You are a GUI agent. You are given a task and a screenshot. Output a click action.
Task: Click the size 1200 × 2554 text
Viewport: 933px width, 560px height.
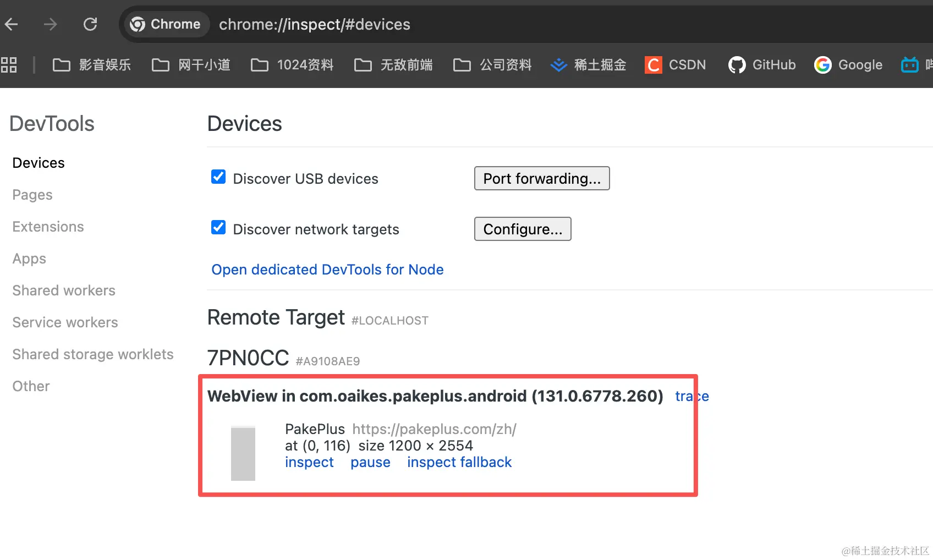click(415, 446)
